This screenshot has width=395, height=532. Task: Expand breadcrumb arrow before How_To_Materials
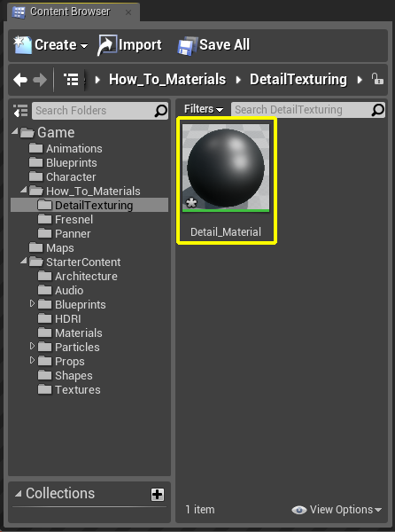point(97,80)
